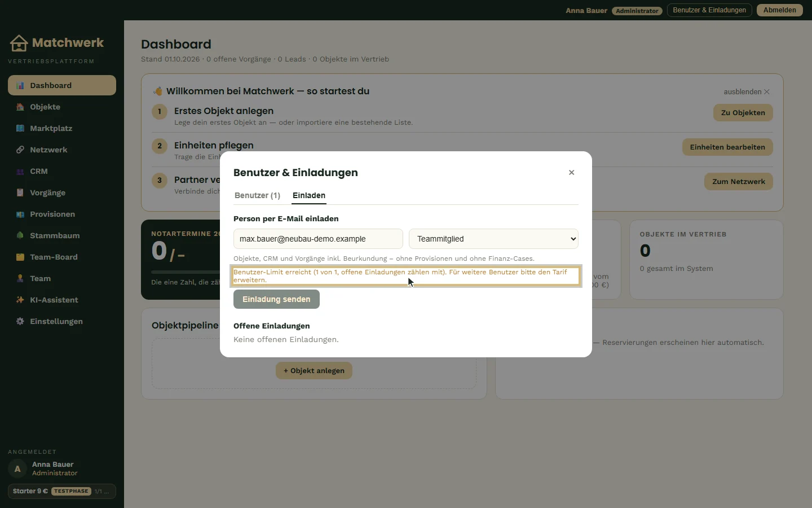Viewport: 812px width, 508px height.
Task: Click the Einstellungen gear icon
Action: click(20, 322)
